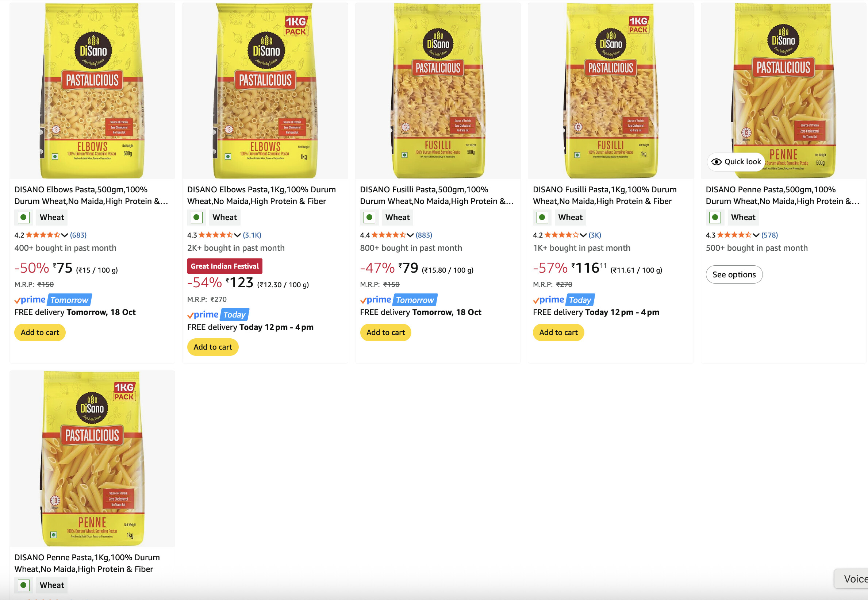This screenshot has width=868, height=600.
Task: Open the 3.1K reviews link for Elbows 1Kg
Action: tap(252, 235)
